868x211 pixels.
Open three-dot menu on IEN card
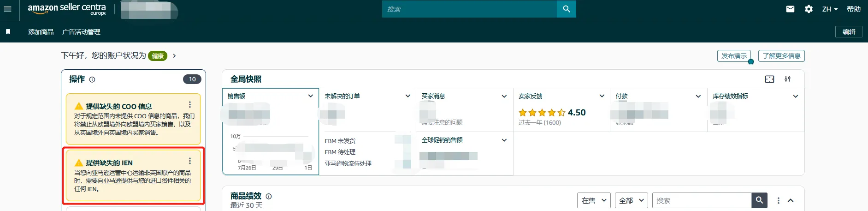189,161
